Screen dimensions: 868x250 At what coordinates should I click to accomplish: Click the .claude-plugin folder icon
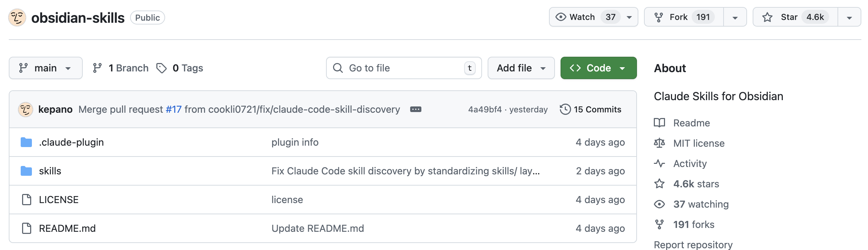[x=26, y=142]
